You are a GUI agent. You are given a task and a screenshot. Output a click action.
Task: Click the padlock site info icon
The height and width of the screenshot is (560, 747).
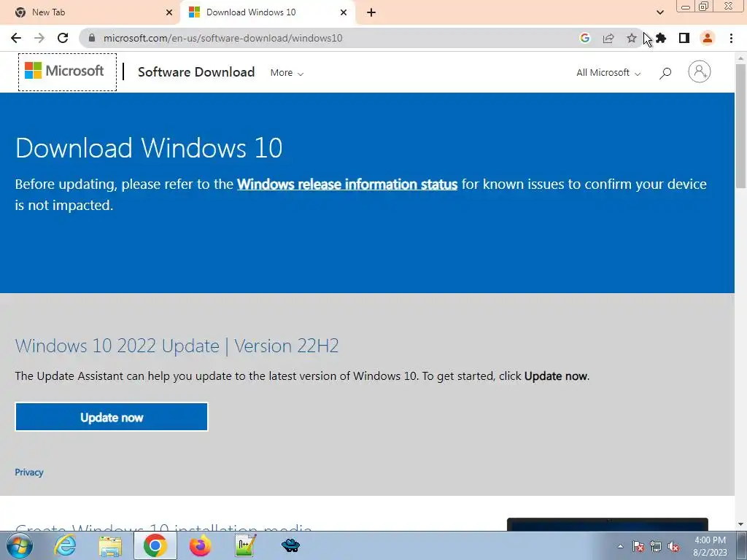coord(91,38)
